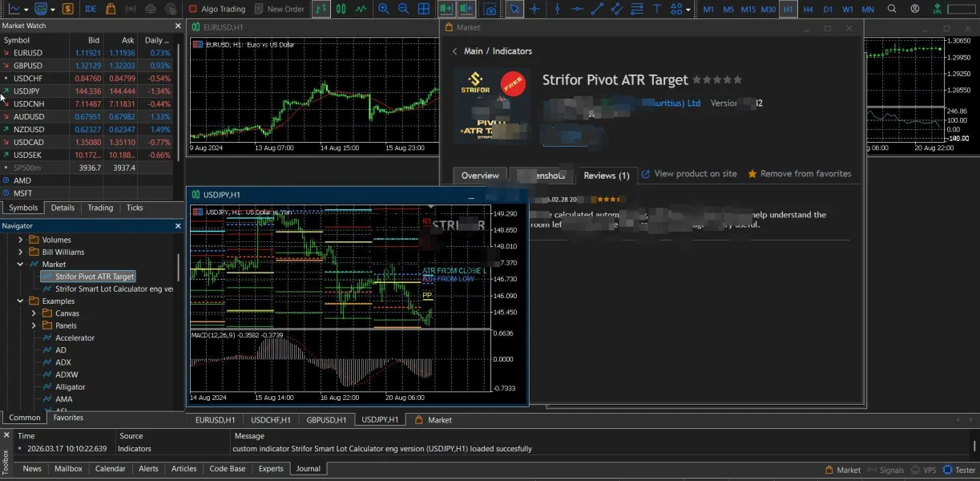Select the trendline drawing tool
The width and height of the screenshot is (980, 481).
click(x=597, y=9)
